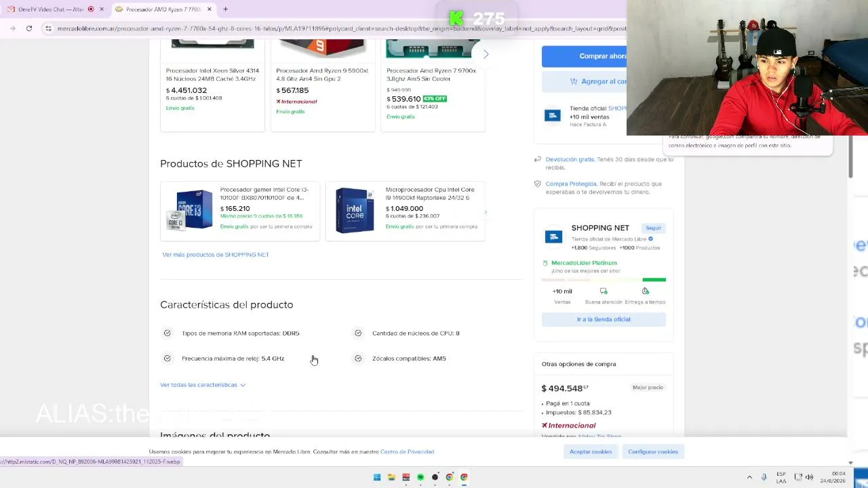Open the Windows Start menu
Screen dimensions: 868x488
point(377,477)
